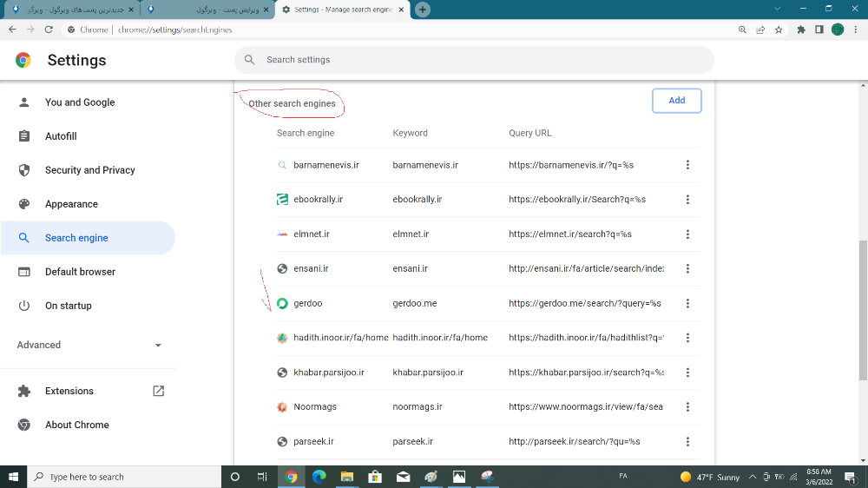The width and height of the screenshot is (868, 488).
Task: Click the zoom magnifier in address bar
Action: click(x=742, y=30)
